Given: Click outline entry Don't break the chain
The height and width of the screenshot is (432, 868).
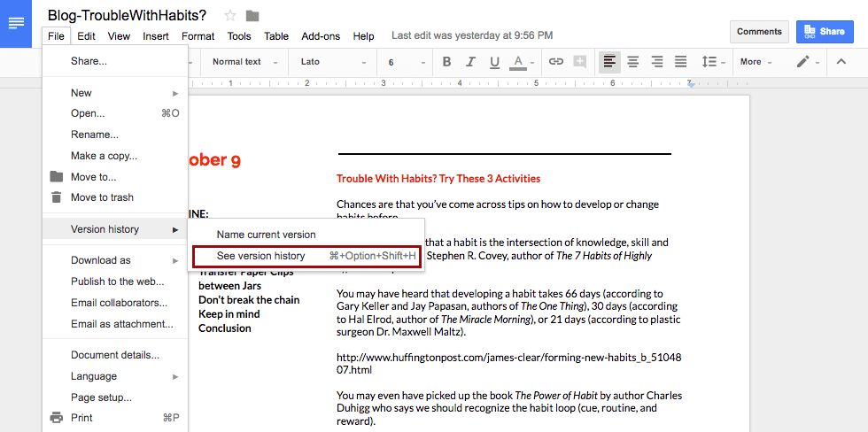Looking at the screenshot, I should [249, 300].
